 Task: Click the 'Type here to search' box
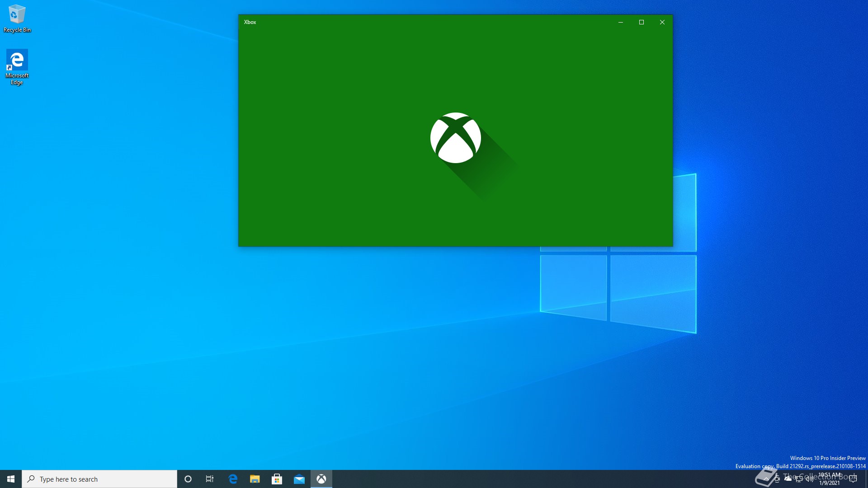pos(99,479)
